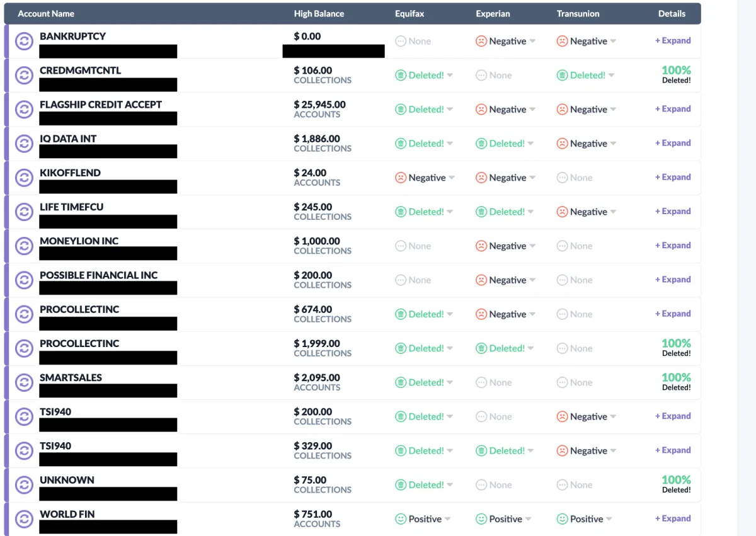Click smiley icon in WORLD FIN Transunion cell

tap(562, 519)
